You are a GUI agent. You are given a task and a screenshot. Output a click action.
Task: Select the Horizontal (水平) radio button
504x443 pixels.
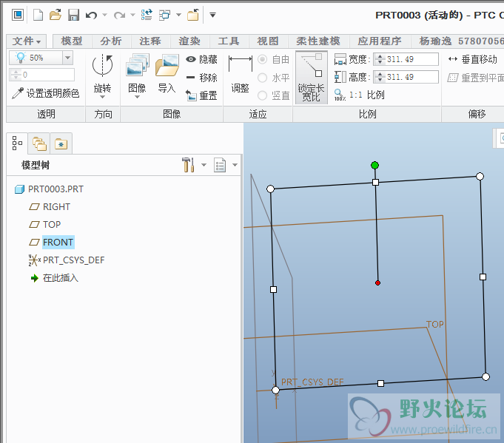(262, 78)
